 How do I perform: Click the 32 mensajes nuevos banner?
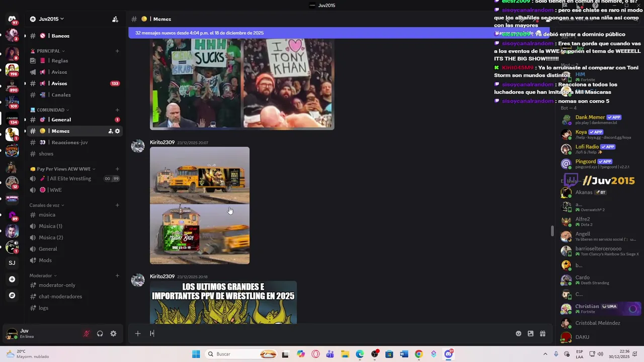coord(199,33)
